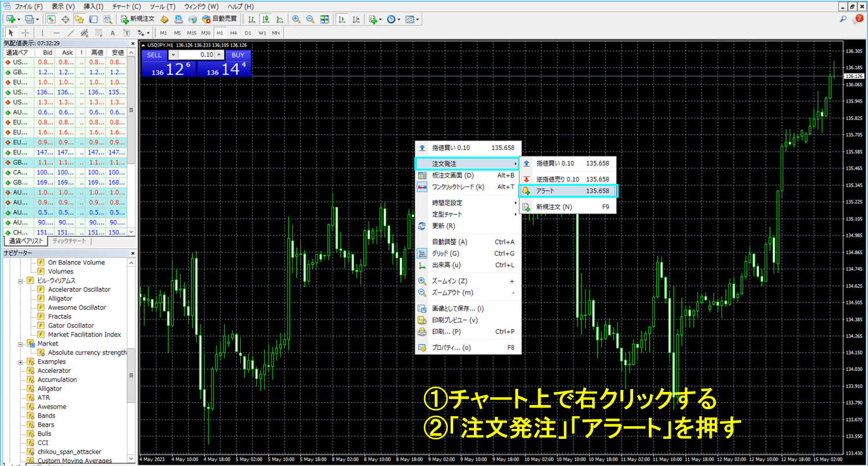The height and width of the screenshot is (466, 868).
Task: Open the tile windows icon
Action: click(x=325, y=19)
